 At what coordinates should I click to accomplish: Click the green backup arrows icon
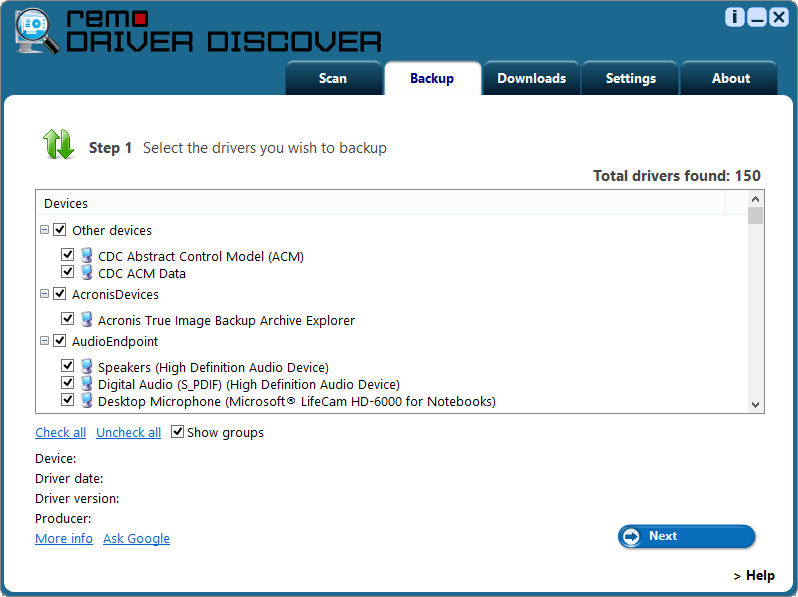pyautogui.click(x=59, y=144)
